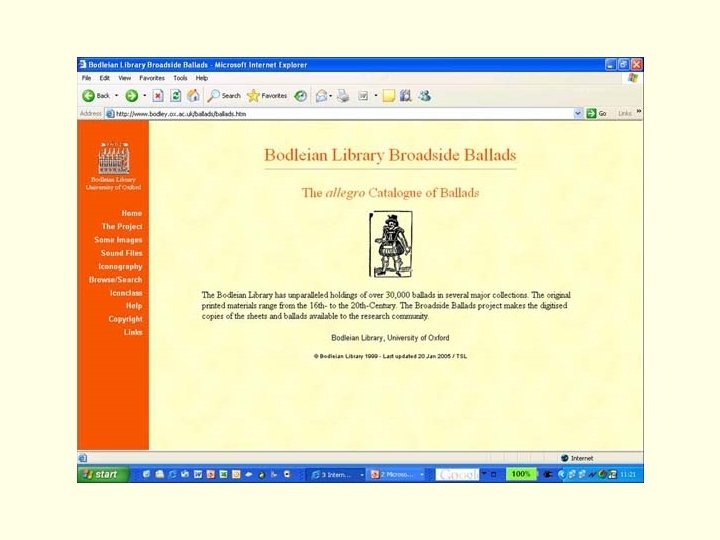The width and height of the screenshot is (720, 540).
Task: Click the page icon in the address bar
Action: pyautogui.click(x=110, y=114)
